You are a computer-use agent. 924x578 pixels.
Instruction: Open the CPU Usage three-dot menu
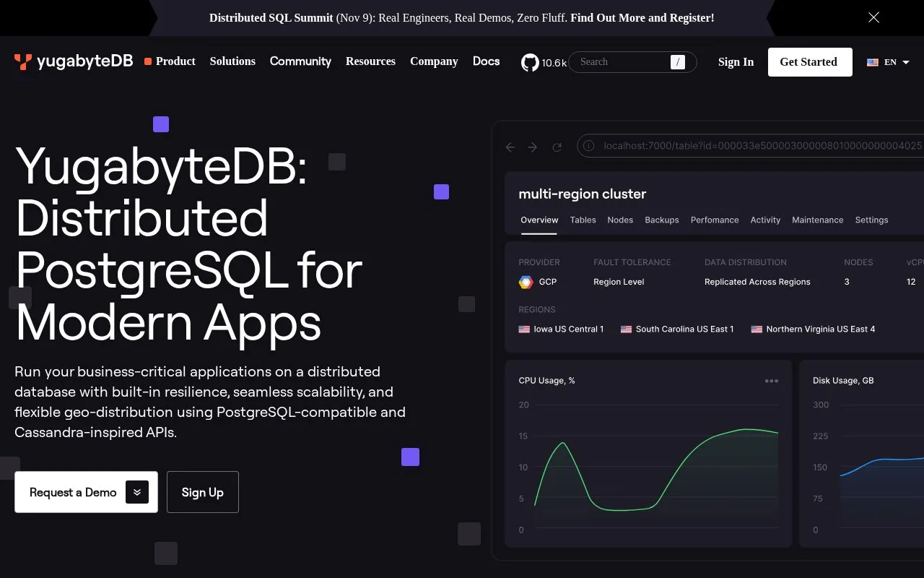(772, 381)
